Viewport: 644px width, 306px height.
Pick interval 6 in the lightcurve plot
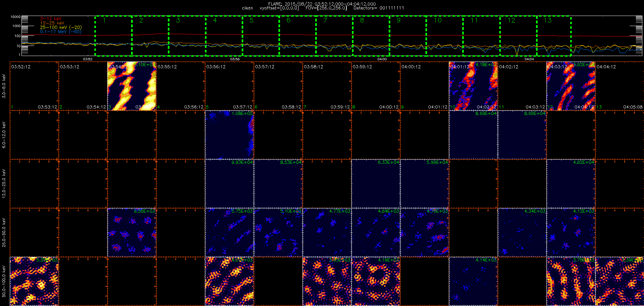[x=288, y=20]
